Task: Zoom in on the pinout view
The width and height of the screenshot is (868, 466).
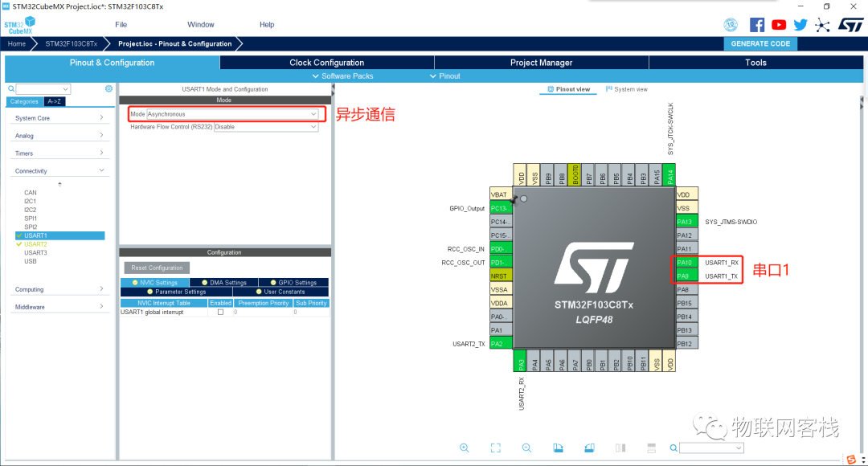Action: [465, 448]
